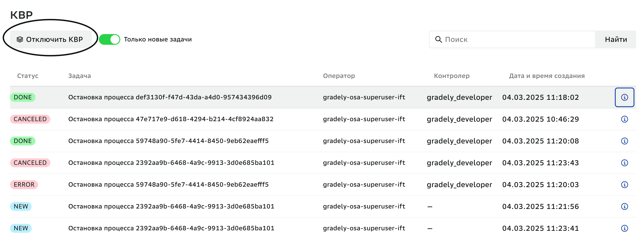Screen dimensions: 644x239
Task: Focus the 'Поиск' search input field
Action: [x=518, y=39]
